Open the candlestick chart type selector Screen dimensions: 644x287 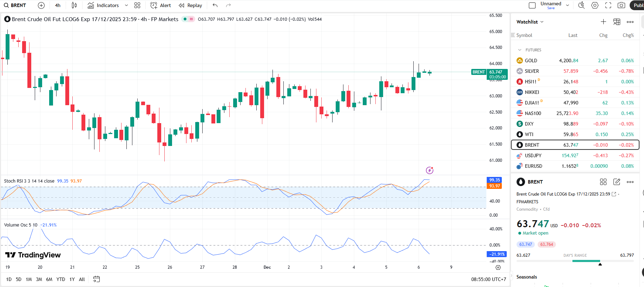pos(74,5)
